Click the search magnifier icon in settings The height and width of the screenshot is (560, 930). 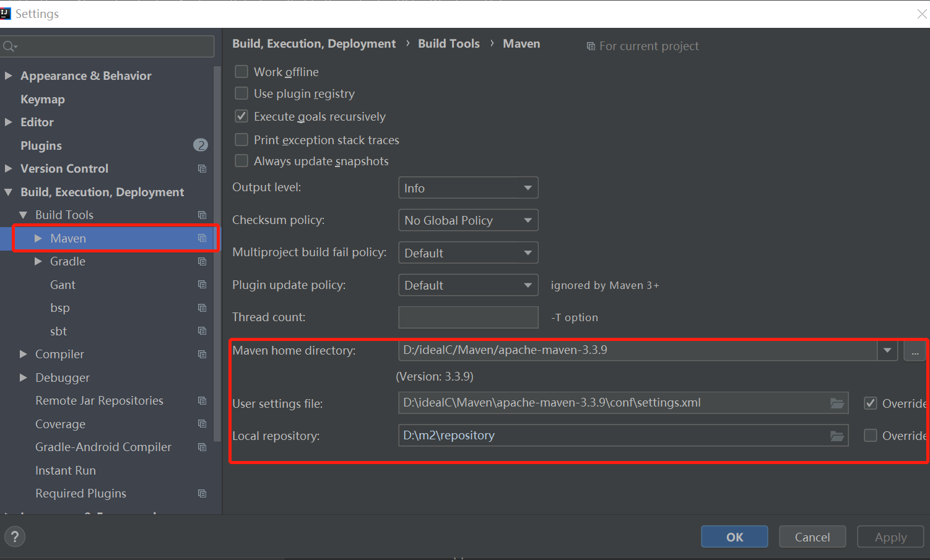coord(9,46)
